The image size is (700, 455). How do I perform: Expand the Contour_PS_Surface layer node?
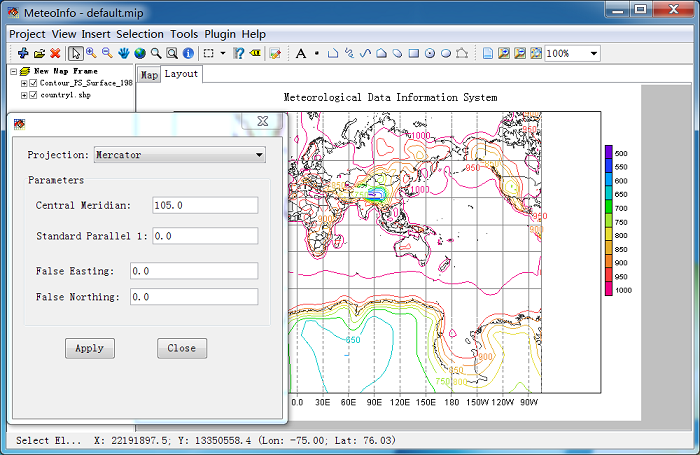[24, 83]
